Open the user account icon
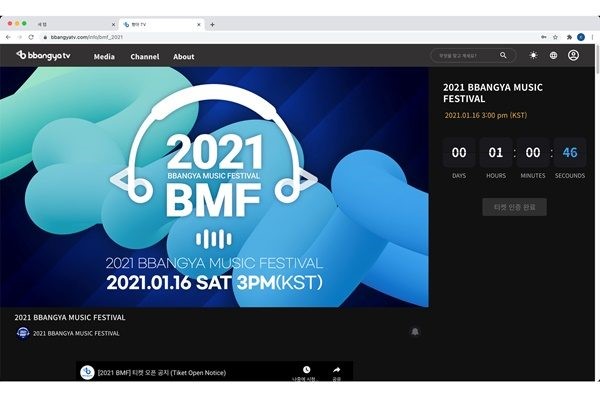 (573, 56)
